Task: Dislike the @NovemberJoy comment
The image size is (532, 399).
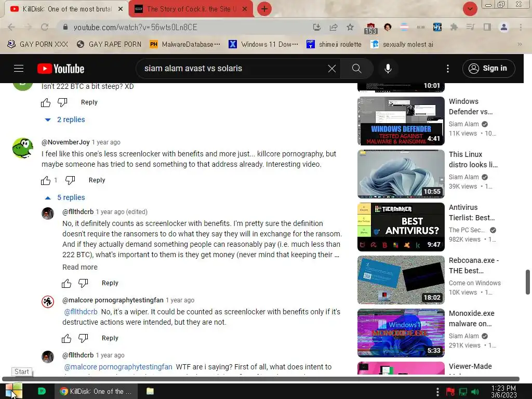Action: 70,180
